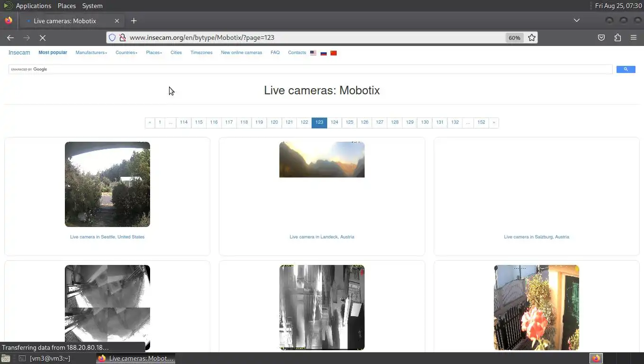This screenshot has width=644, height=364.
Task: Click the Chinese flag language icon
Action: coord(333,53)
